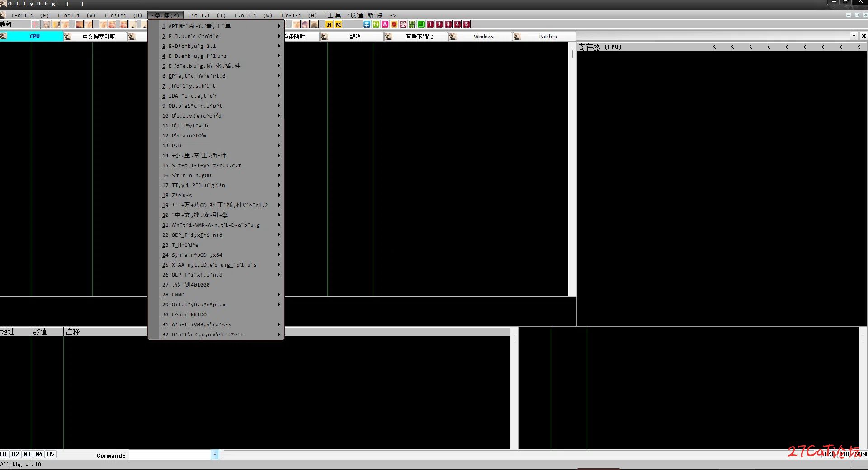
Task: Select menu item 23 T_Hide
Action: (x=216, y=245)
